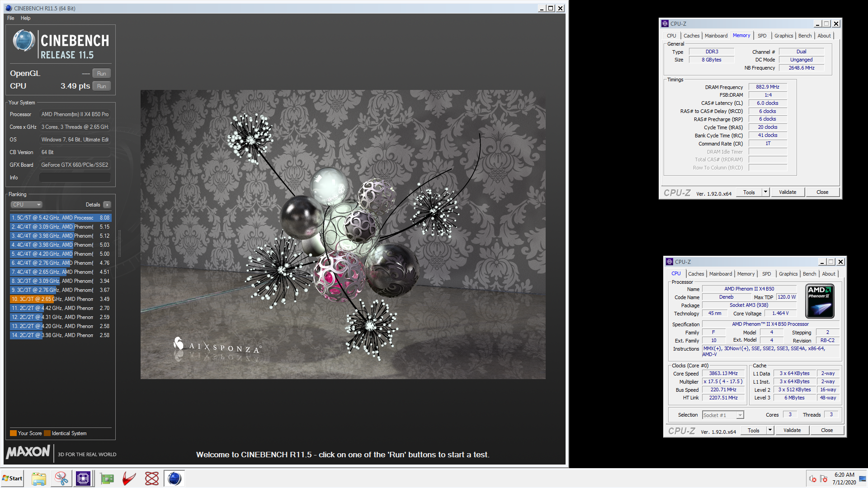Select ranking row 1 5C/5T @ 5.42 GHz
This screenshot has width=868, height=488.
61,218
